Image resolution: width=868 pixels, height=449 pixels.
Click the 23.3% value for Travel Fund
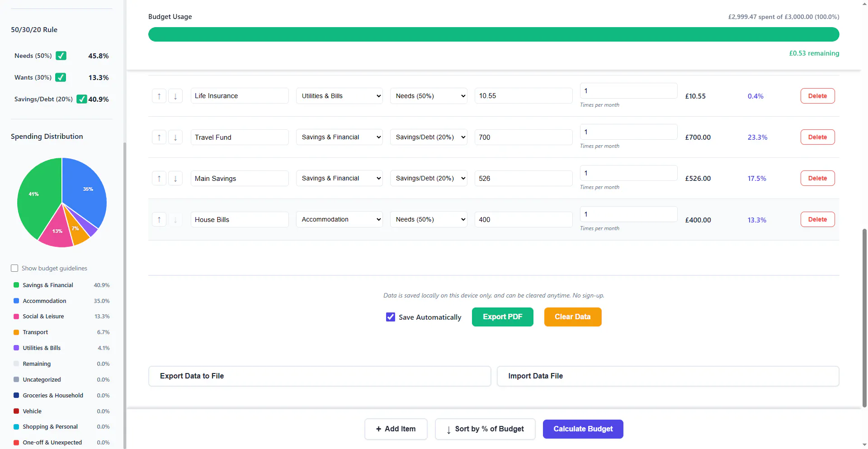757,137
